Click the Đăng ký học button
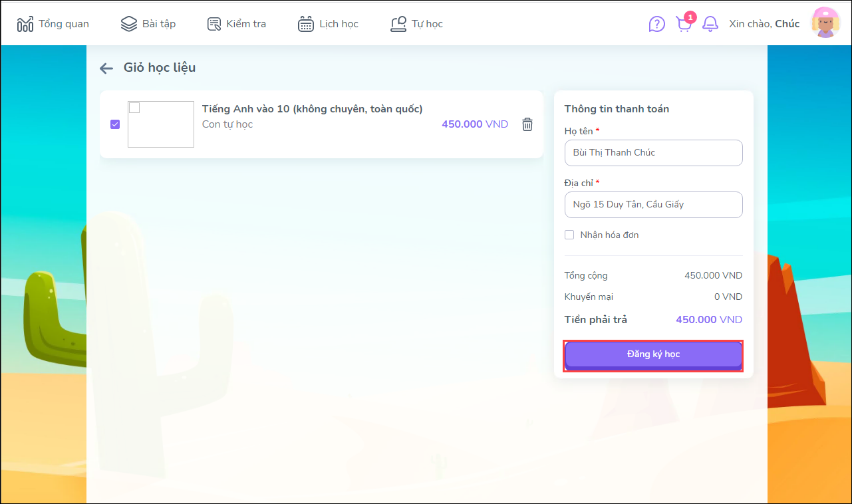Viewport: 852px width, 504px height. [654, 355]
